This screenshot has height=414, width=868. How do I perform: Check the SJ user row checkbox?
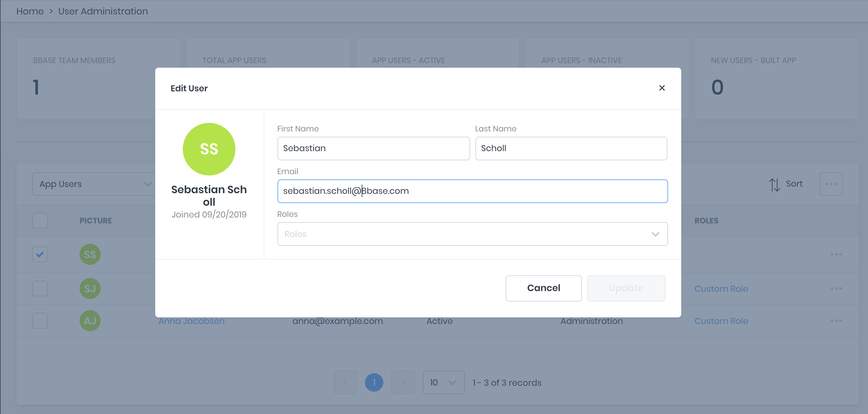click(40, 288)
